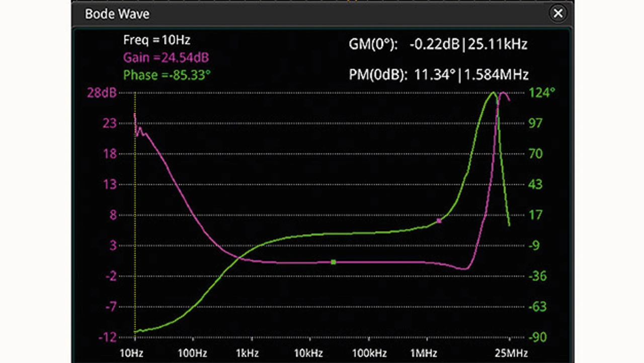
Task: Click the 10Hz start frequency label
Action: pyautogui.click(x=131, y=352)
